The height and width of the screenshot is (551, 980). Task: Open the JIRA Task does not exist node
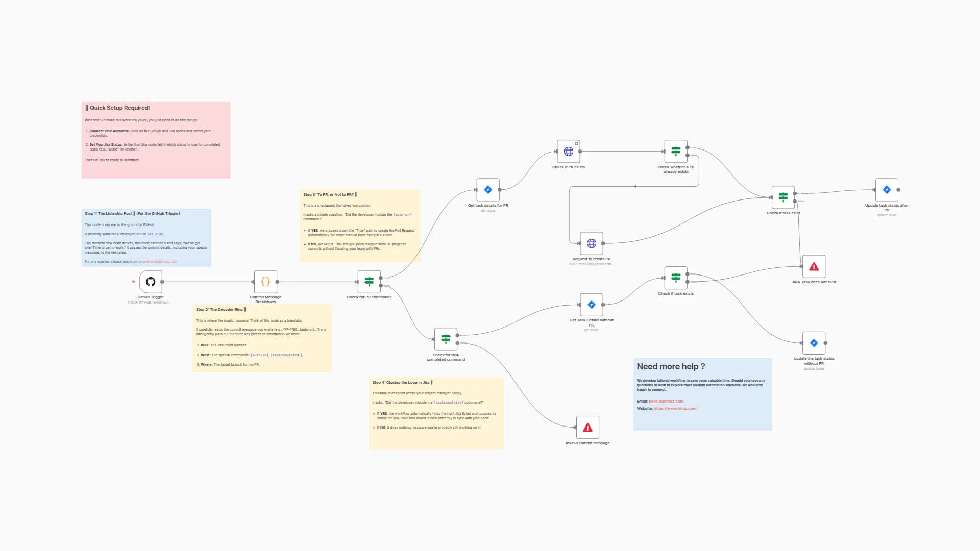[x=814, y=266]
